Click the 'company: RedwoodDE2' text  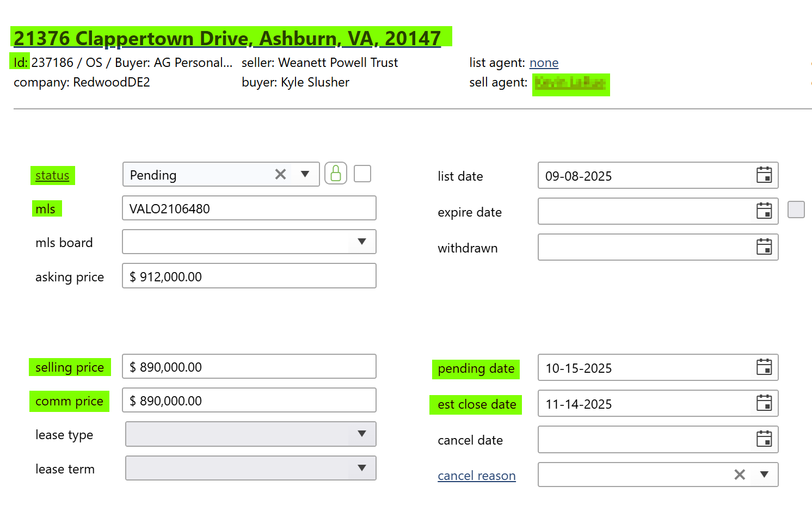point(82,82)
